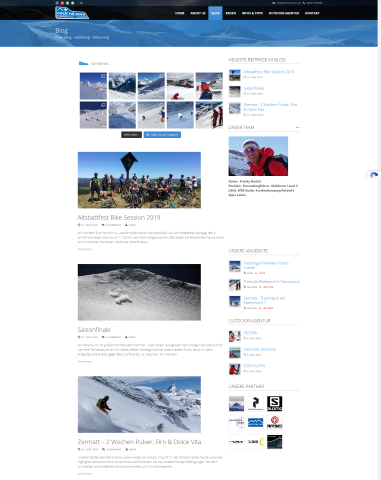Open the CASCADE DESIGNS link
The width and height of the screenshot is (381, 480).
(x=260, y=349)
